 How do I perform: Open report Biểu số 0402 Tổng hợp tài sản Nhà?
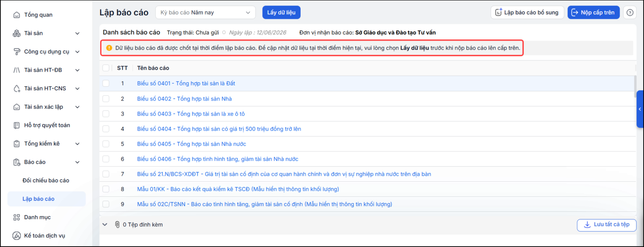[x=184, y=99]
